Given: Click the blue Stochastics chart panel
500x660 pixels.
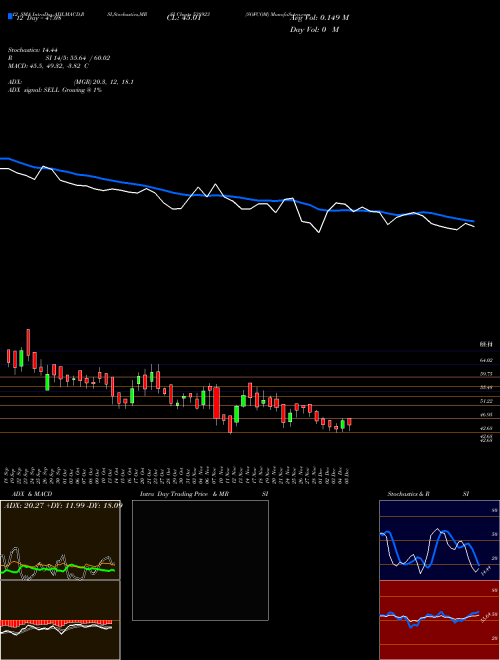Looking at the screenshot, I should 439,540.
